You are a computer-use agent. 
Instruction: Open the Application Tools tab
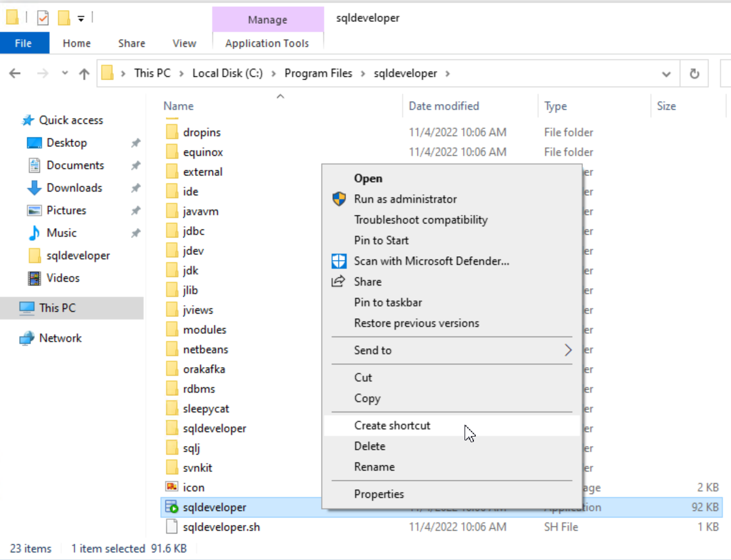267,43
